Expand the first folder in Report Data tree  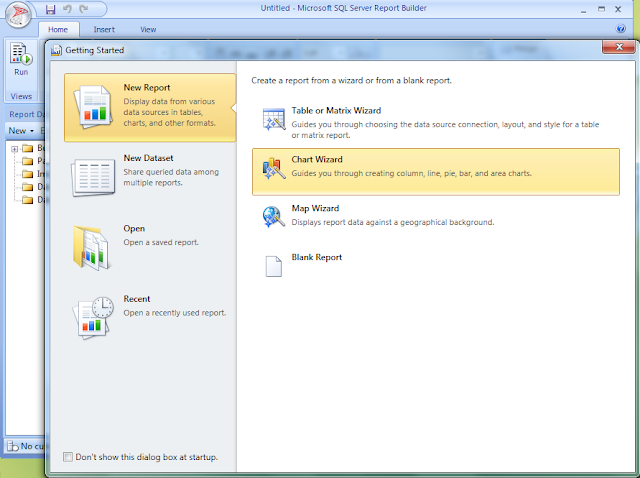15,149
